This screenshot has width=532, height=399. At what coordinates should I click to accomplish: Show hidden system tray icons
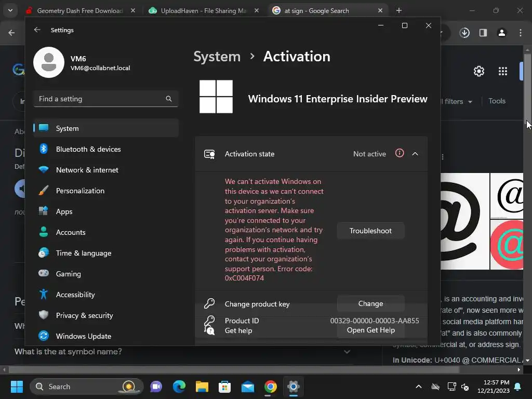click(419, 387)
